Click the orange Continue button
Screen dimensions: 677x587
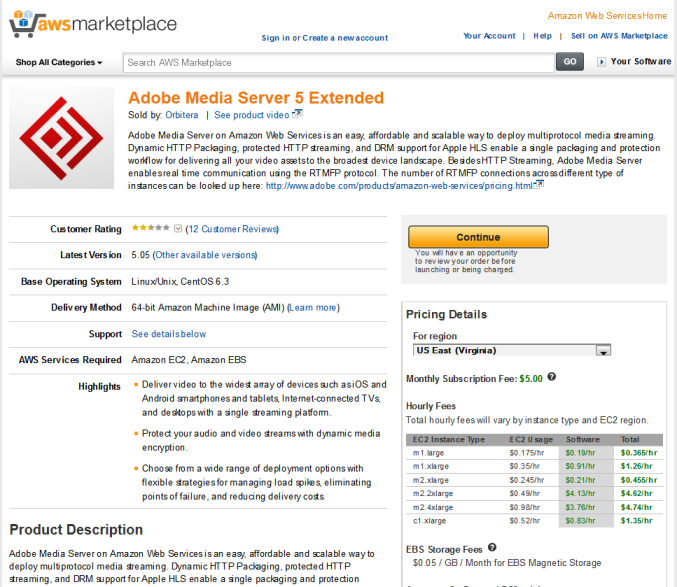(x=478, y=238)
